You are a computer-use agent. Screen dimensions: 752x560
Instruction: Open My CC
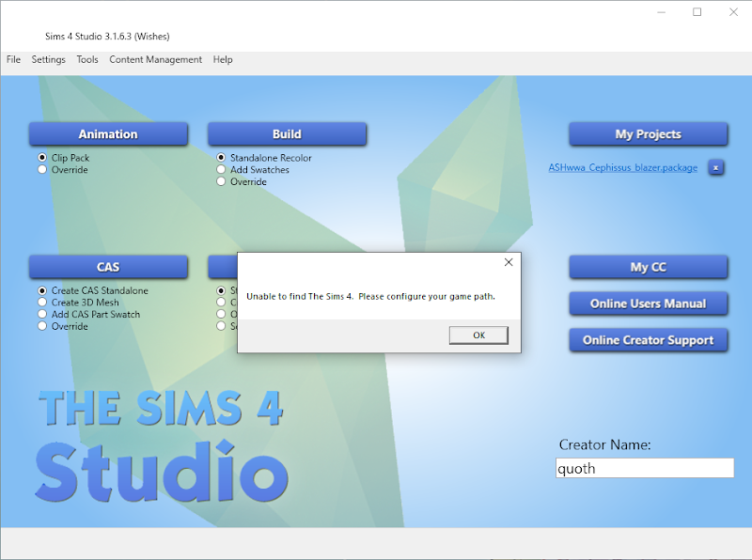pyautogui.click(x=649, y=267)
